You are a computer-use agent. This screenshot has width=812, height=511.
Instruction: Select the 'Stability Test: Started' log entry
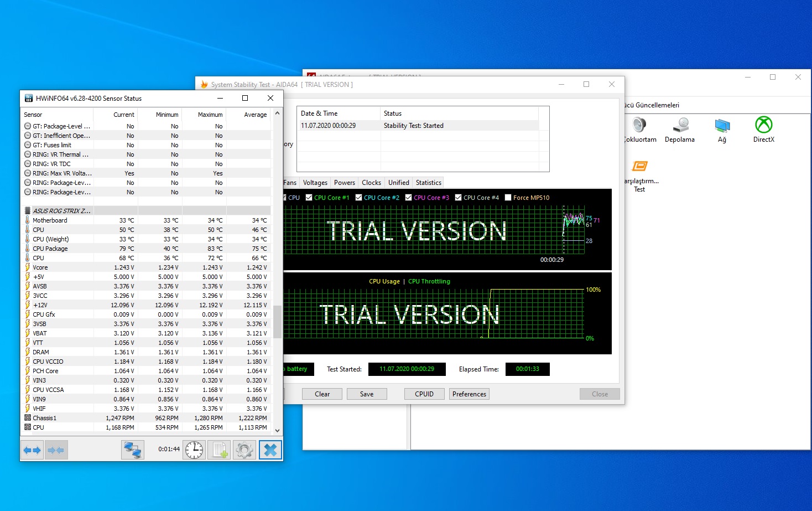418,126
